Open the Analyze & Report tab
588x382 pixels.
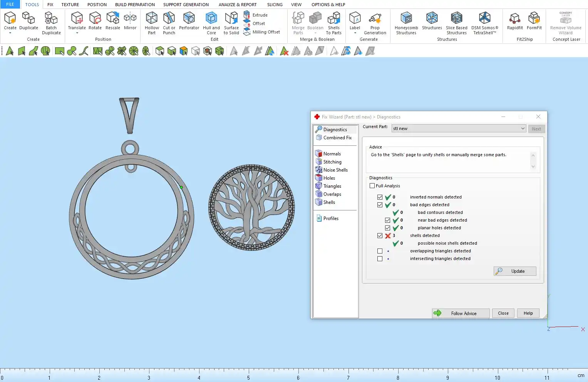click(x=237, y=5)
